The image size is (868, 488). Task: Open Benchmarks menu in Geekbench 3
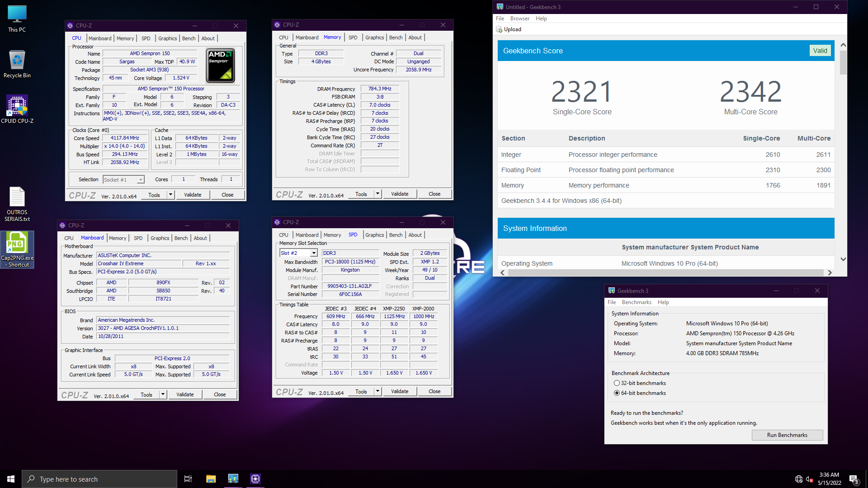(x=637, y=302)
